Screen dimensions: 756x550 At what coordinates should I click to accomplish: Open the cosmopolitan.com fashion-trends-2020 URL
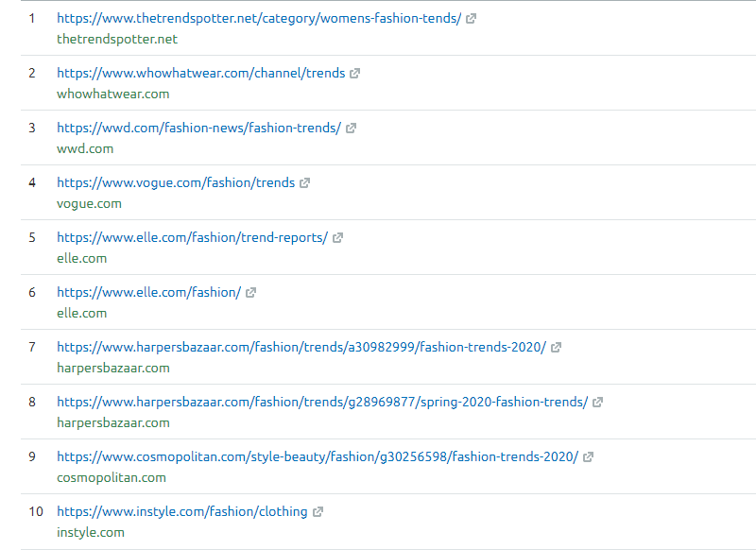[x=318, y=457]
